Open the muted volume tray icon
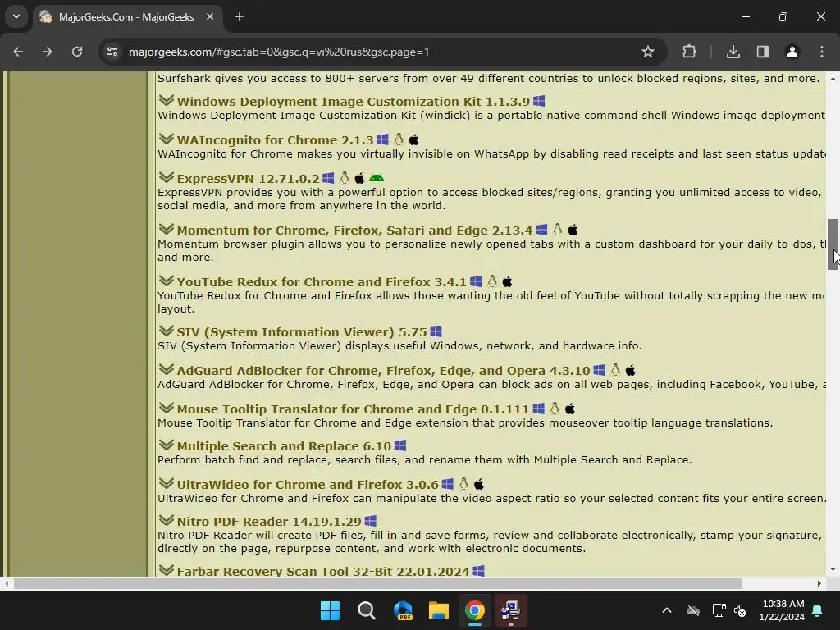The height and width of the screenshot is (630, 840). pos(740,610)
